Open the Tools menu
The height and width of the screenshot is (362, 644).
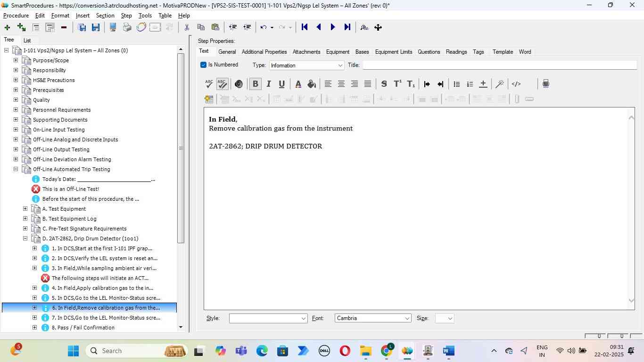point(145,16)
